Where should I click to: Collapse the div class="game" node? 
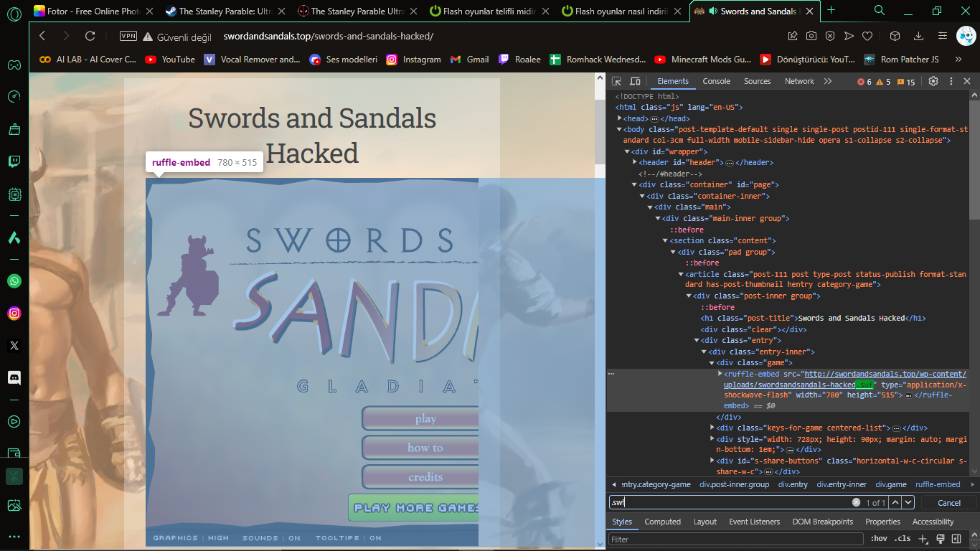[x=712, y=363]
